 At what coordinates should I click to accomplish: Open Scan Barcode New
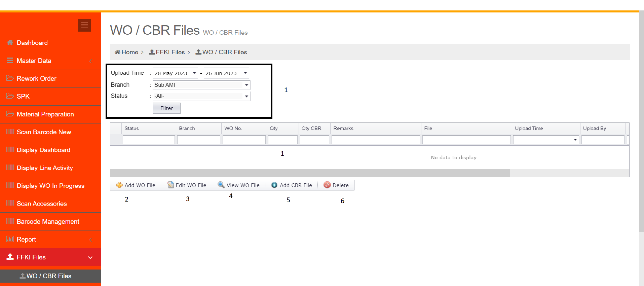click(x=50, y=132)
